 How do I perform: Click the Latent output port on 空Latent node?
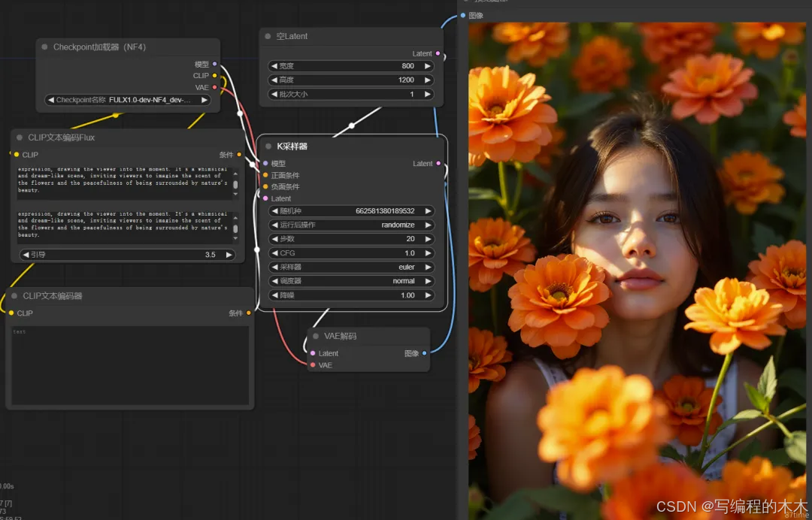[438, 54]
